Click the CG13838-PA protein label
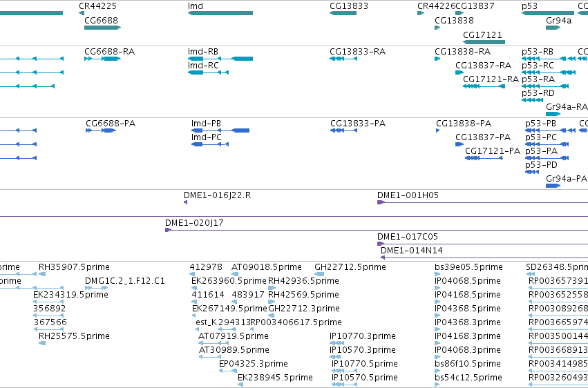Viewport: 588px width, 388px height. point(464,124)
